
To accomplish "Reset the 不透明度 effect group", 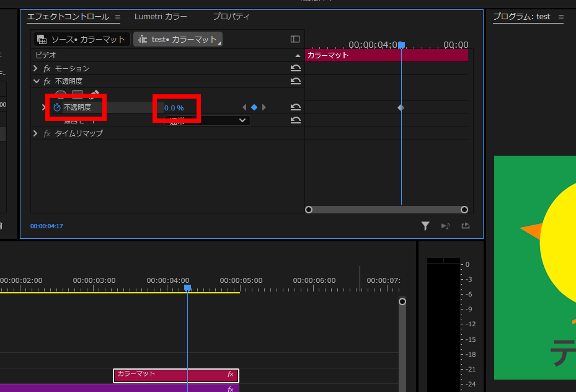I will click(296, 81).
